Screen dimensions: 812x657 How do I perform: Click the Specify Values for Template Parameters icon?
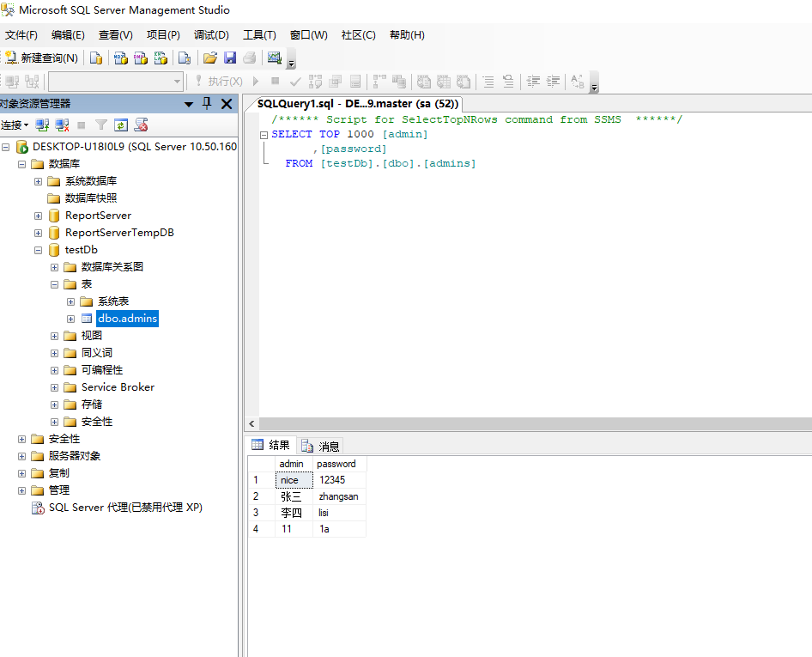pos(578,82)
